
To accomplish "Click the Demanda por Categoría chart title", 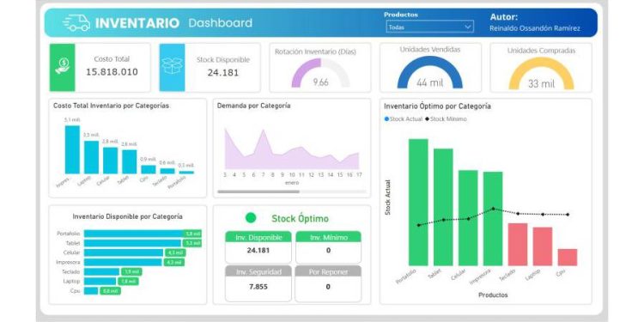I will [x=254, y=106].
